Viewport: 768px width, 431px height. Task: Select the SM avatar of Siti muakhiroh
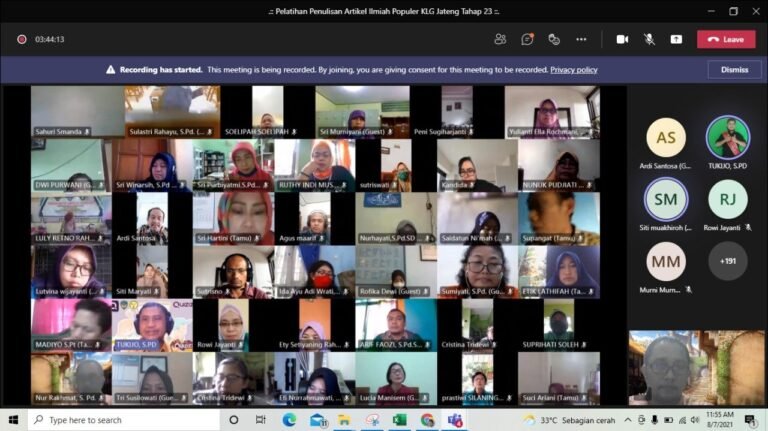(666, 199)
